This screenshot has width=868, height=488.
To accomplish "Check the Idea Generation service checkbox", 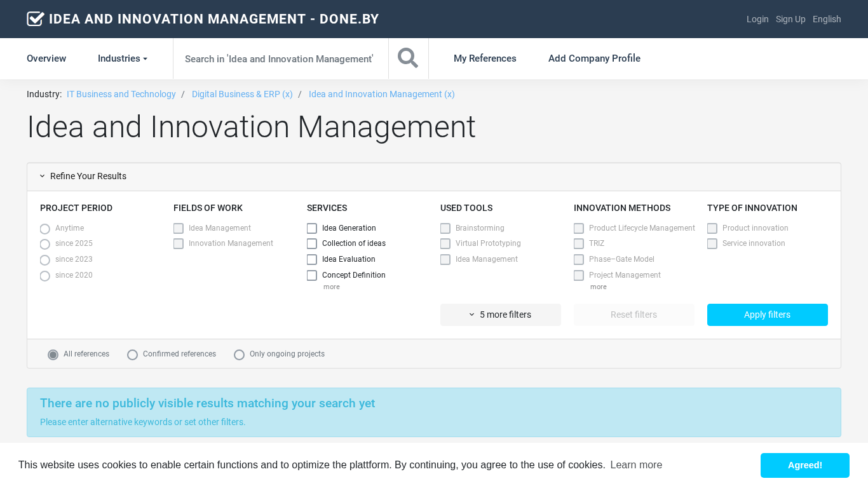I will pyautogui.click(x=312, y=229).
